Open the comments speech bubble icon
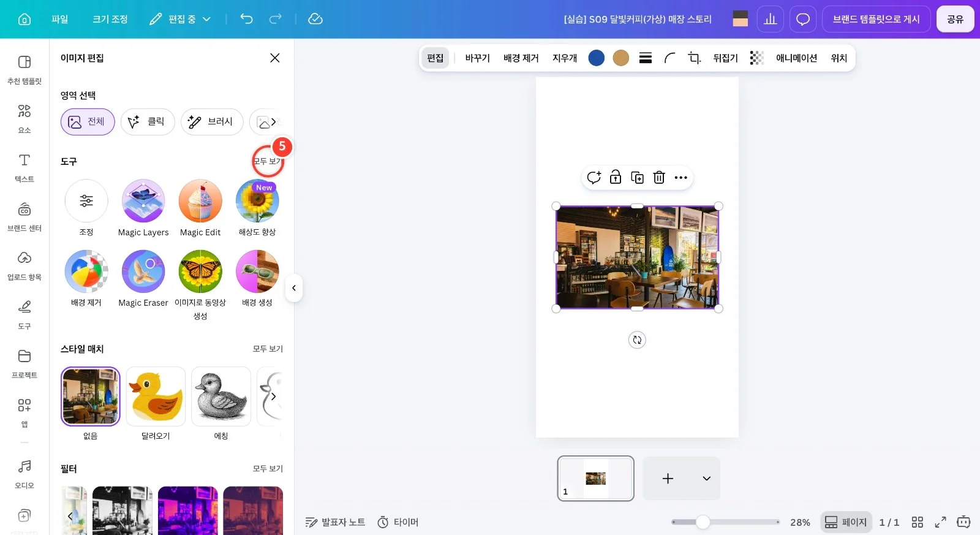Viewport: 980px width, 535px height. pos(803,19)
